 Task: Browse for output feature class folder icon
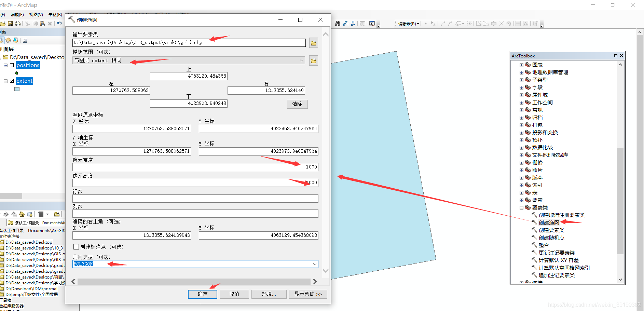point(313,43)
